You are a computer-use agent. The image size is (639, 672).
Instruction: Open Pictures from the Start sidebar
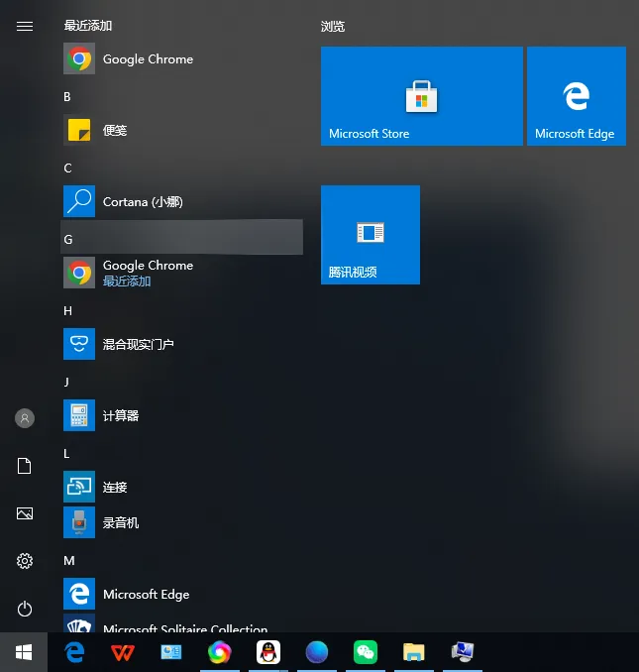tap(25, 513)
